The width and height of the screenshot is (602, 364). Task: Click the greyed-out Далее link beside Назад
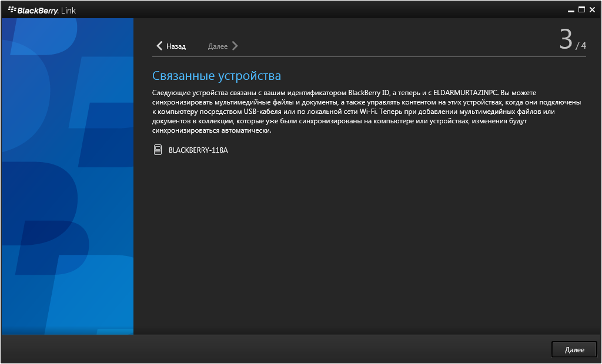click(x=223, y=46)
